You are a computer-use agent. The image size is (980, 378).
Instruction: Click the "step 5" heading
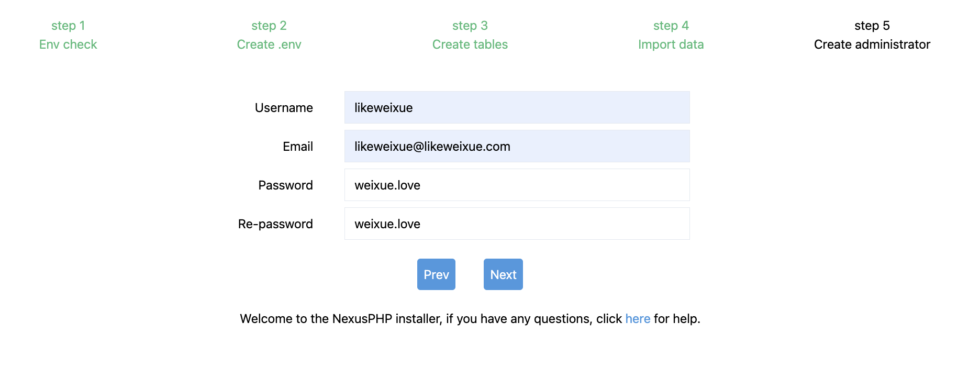872,26
